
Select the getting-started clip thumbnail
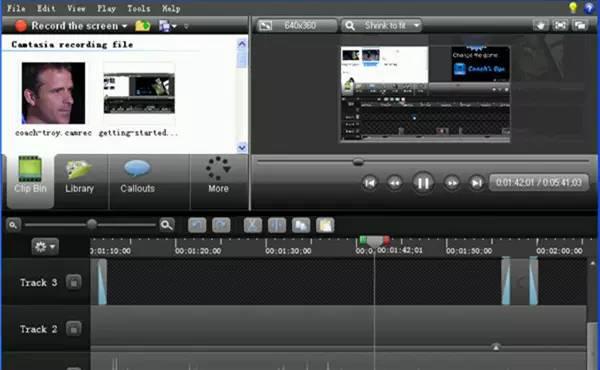coord(139,93)
